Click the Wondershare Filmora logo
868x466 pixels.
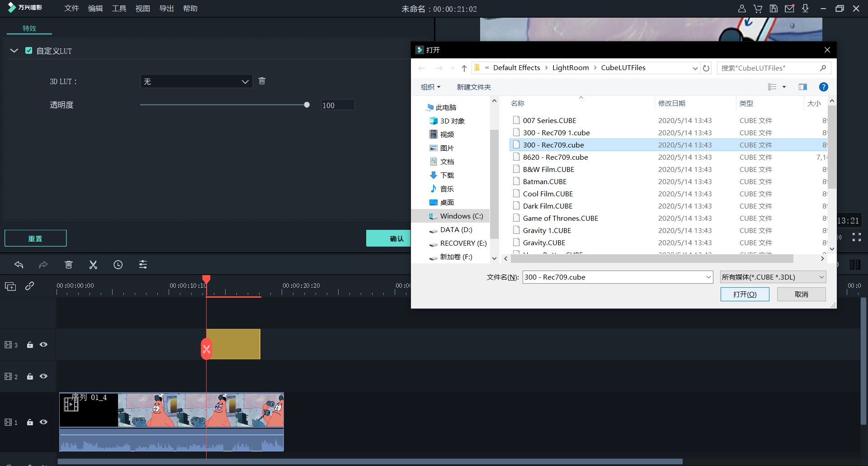tap(25, 8)
